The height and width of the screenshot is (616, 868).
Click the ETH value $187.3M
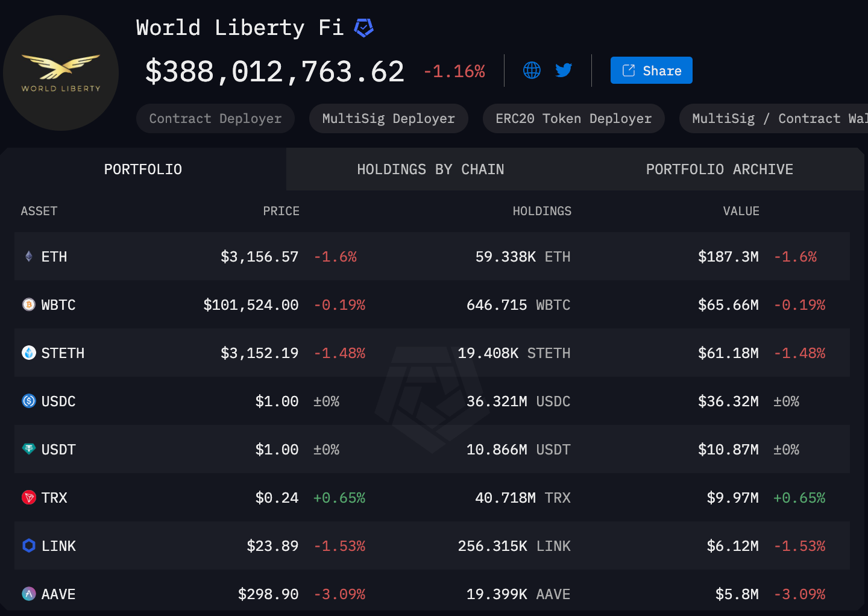(728, 257)
